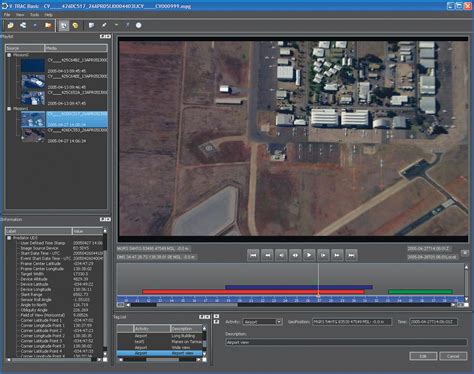Collapse the first Mission node in Playlist

[9, 55]
